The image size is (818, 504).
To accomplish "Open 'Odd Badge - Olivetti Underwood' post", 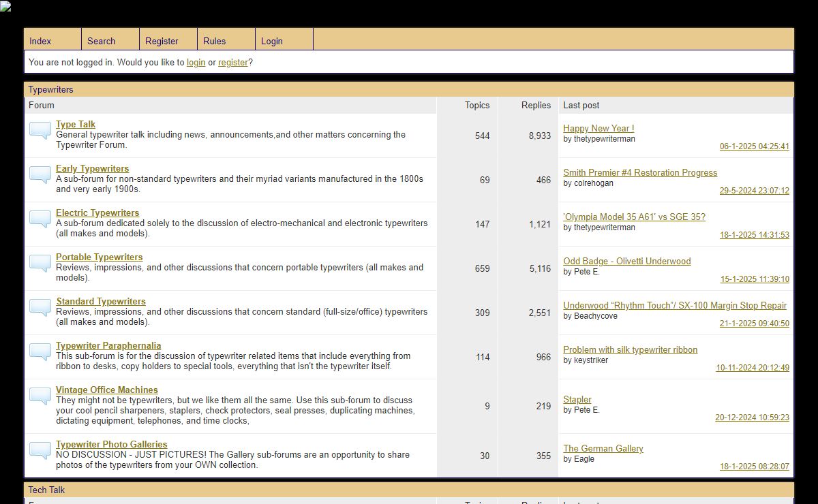I will click(627, 261).
